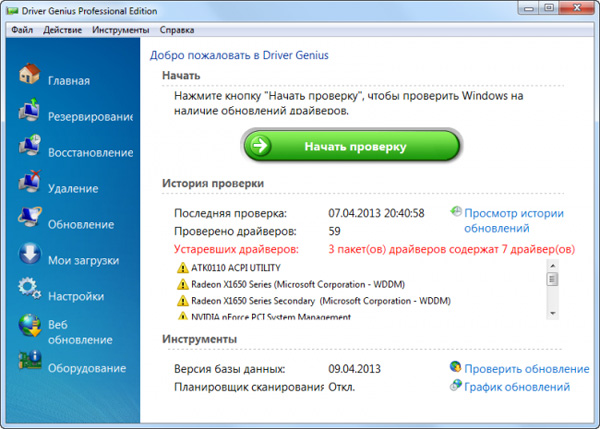Click the Главная home icon in sidebar

[x=28, y=79]
